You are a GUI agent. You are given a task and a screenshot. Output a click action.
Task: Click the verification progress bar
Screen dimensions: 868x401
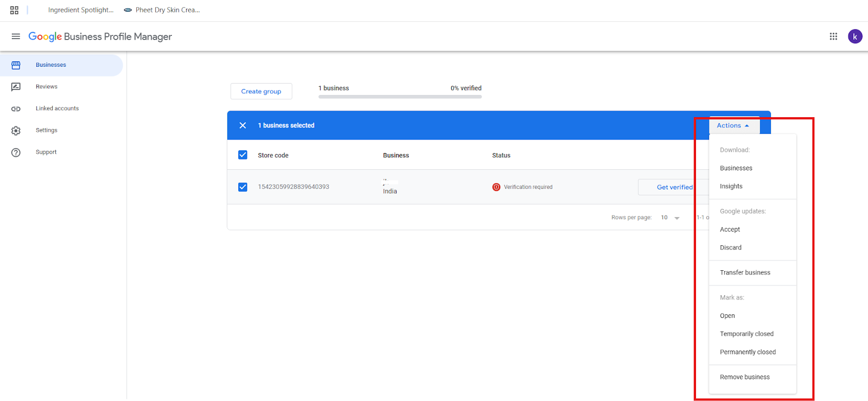coord(400,97)
